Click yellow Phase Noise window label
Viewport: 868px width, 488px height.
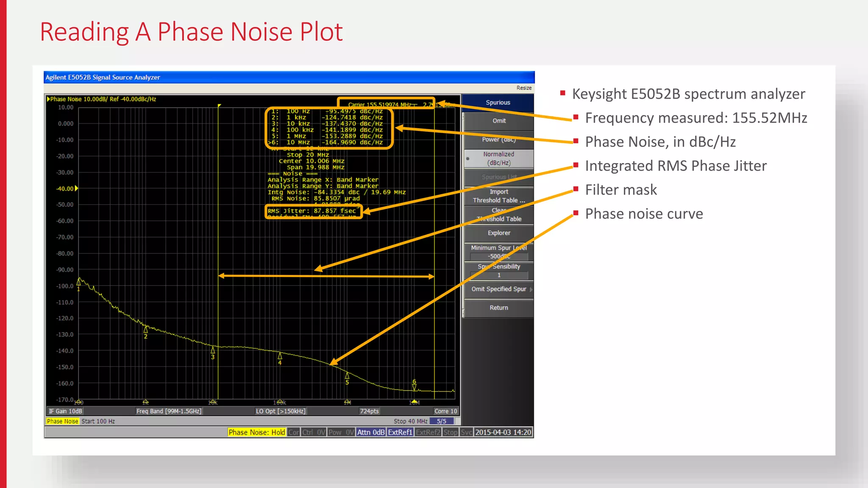(62, 421)
